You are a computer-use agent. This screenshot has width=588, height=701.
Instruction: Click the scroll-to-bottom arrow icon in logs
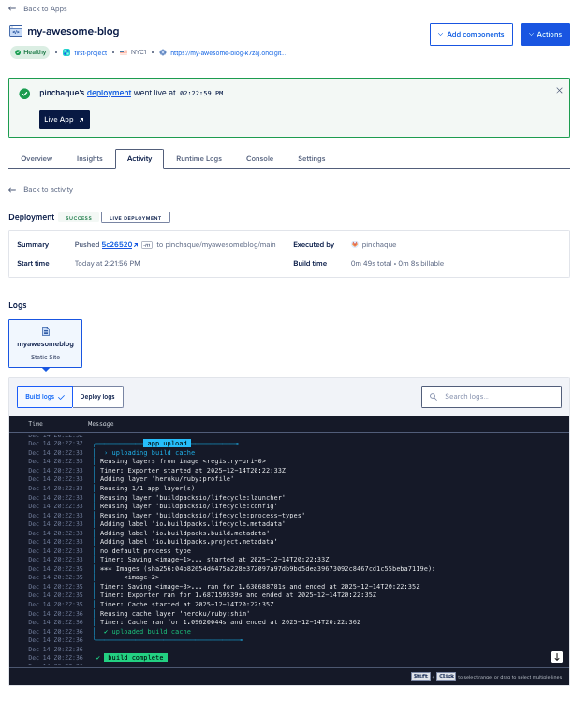557,657
